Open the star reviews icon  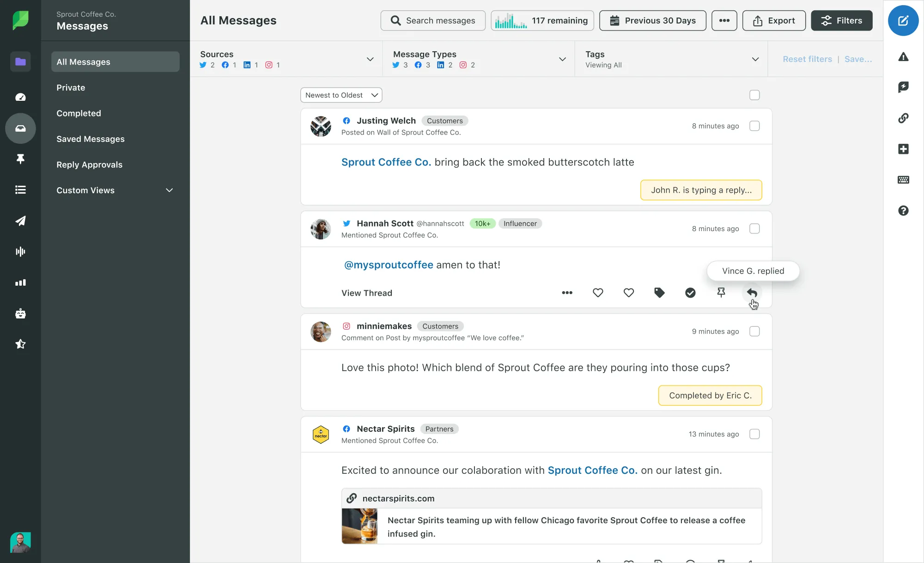click(x=20, y=344)
